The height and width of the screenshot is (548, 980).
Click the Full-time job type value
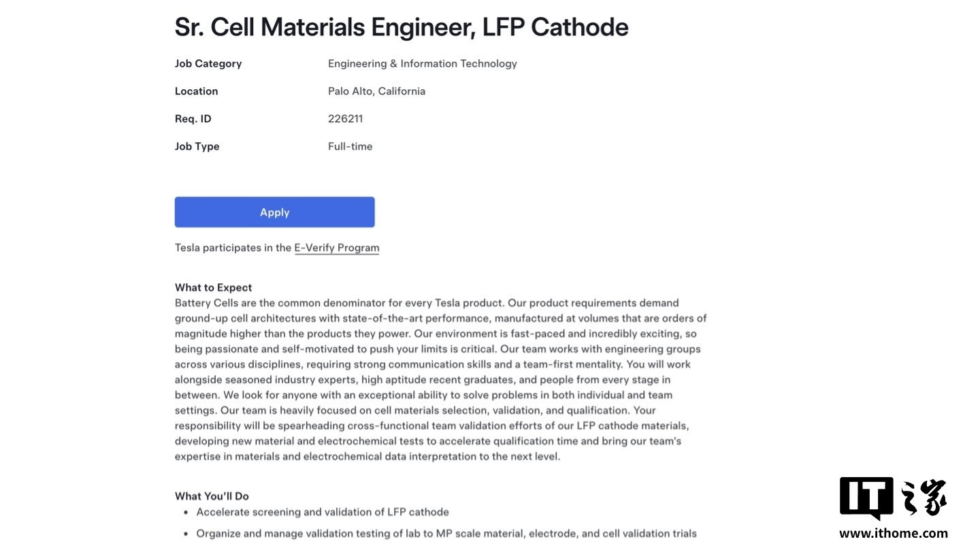(x=350, y=146)
